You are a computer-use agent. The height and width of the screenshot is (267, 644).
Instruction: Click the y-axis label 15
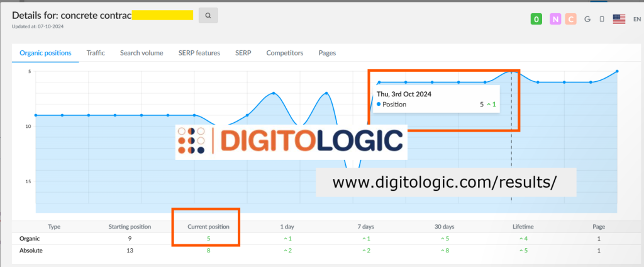(x=28, y=181)
